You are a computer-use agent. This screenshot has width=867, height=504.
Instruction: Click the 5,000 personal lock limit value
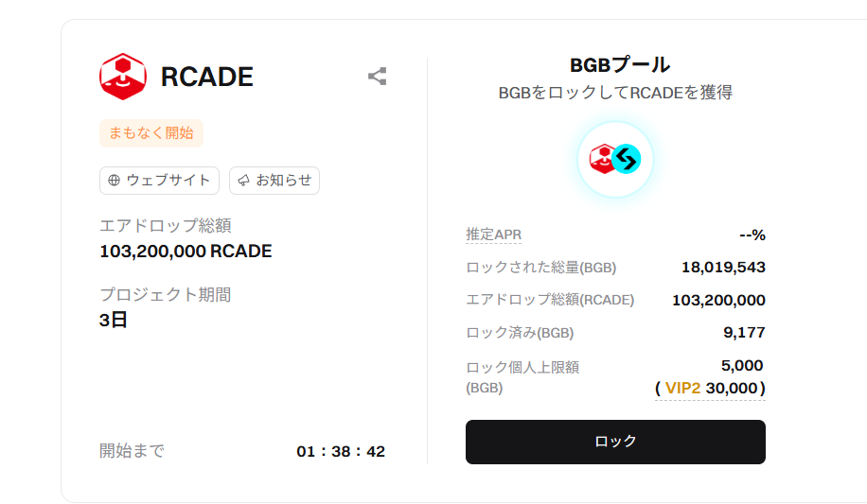click(742, 365)
